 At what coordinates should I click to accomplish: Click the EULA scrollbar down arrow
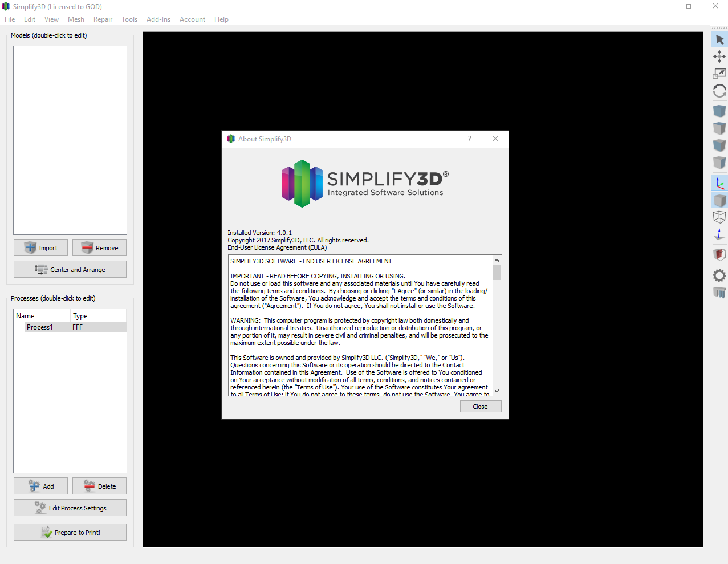pos(497,391)
